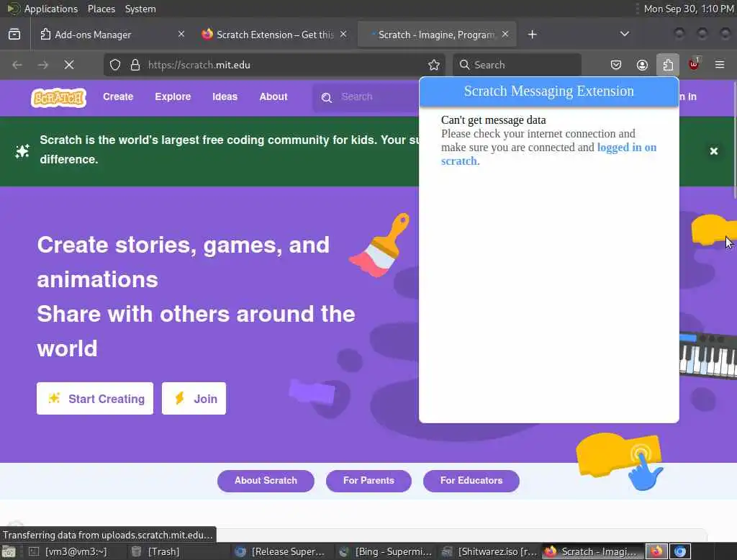This screenshot has width=737, height=560.
Task: Open Firefox account icon
Action: 642,65
